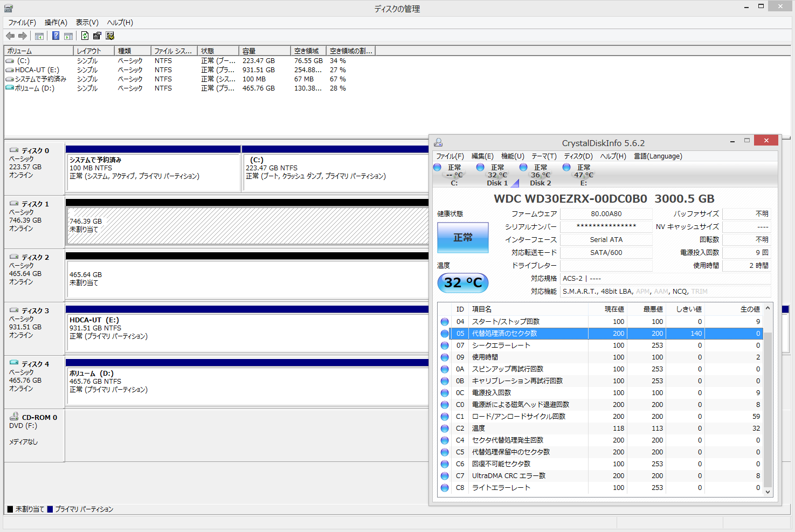Click the CrystalDiskInfo title bar app icon
Screen dimensions: 795x532
438,143
